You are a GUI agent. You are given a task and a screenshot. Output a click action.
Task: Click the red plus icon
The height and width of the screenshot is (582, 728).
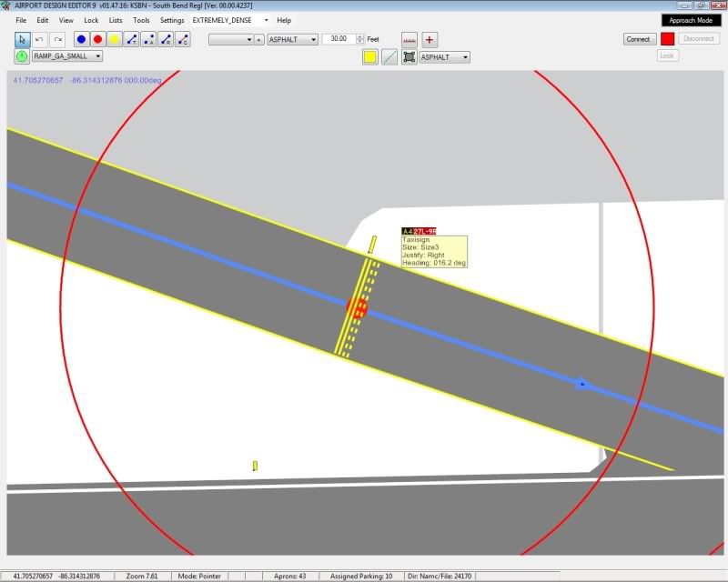(430, 39)
